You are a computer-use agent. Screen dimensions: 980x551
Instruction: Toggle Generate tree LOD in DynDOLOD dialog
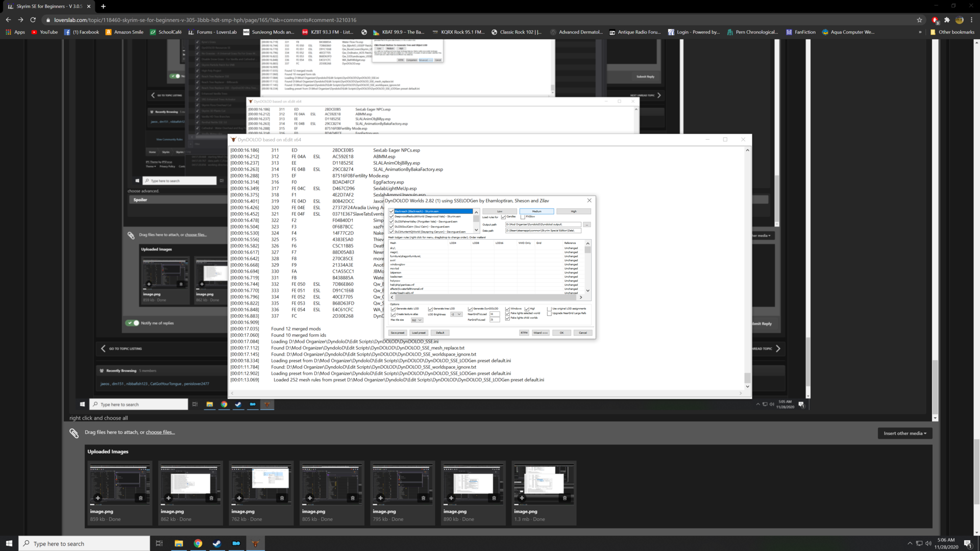[x=430, y=309]
